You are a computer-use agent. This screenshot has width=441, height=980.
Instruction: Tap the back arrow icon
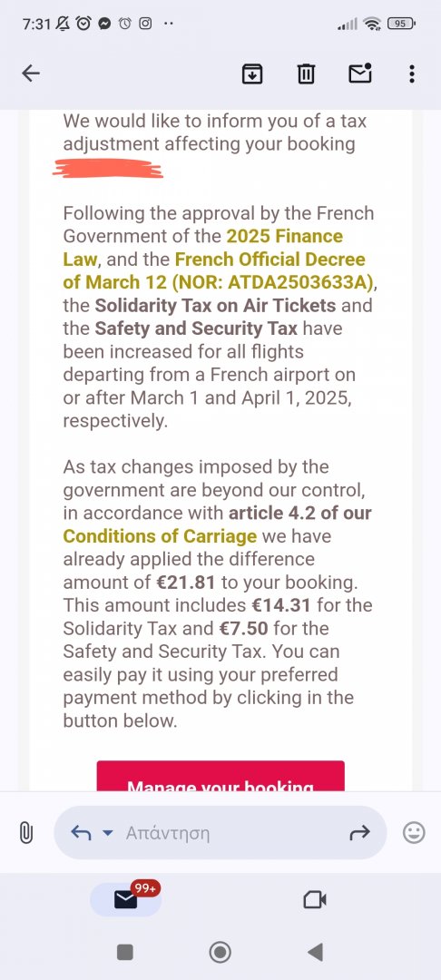(x=31, y=73)
